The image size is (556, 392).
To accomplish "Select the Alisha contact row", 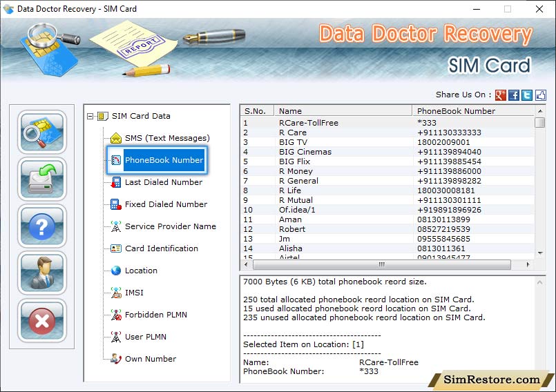I will point(387,248).
